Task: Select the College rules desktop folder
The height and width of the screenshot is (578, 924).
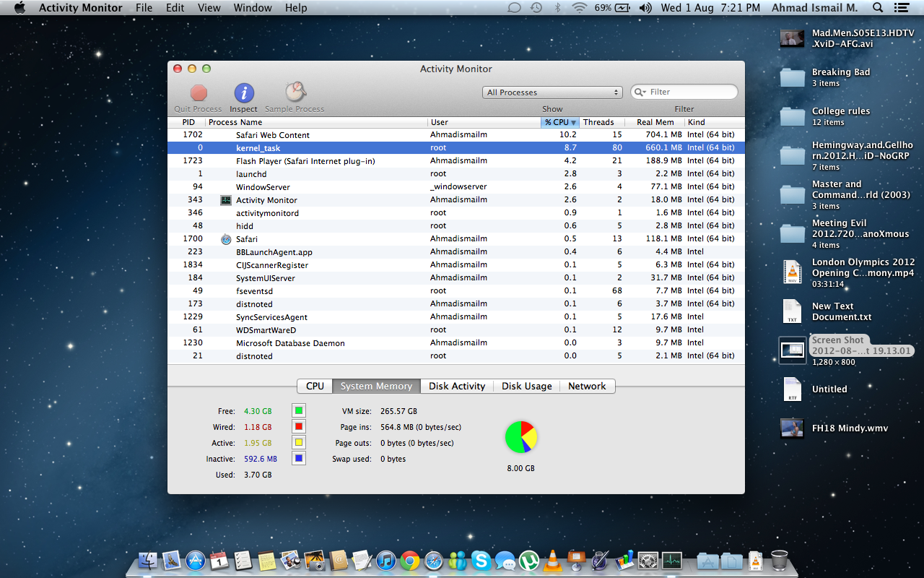Action: point(793,116)
